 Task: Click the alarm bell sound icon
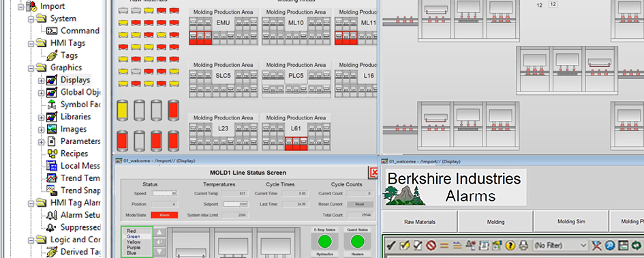pos(471,246)
